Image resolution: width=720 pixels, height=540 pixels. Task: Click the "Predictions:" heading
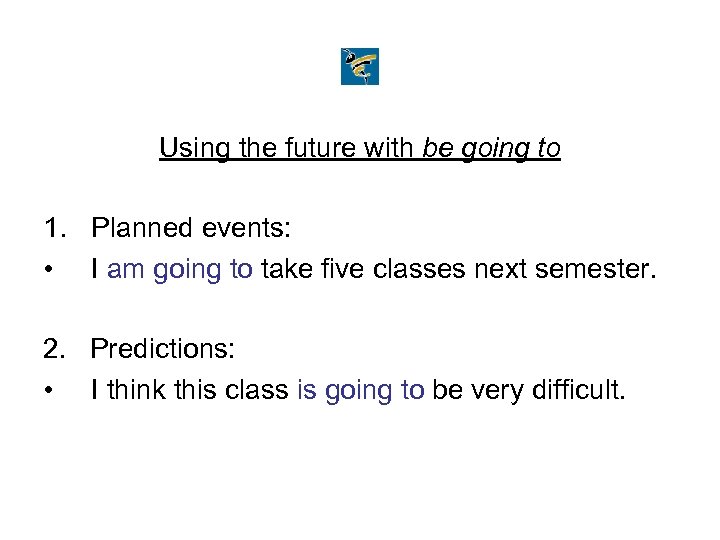tap(163, 349)
